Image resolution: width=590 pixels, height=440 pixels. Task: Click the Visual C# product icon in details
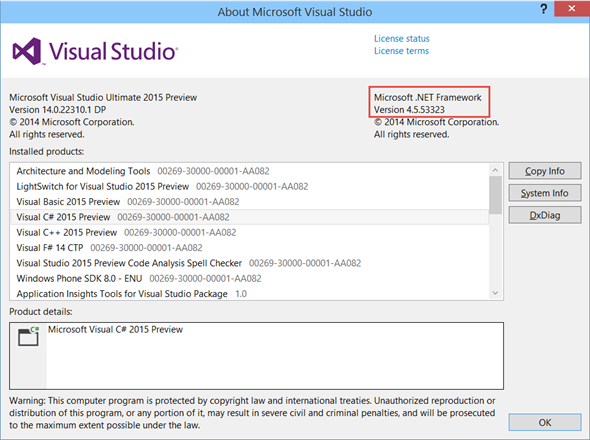click(29, 336)
